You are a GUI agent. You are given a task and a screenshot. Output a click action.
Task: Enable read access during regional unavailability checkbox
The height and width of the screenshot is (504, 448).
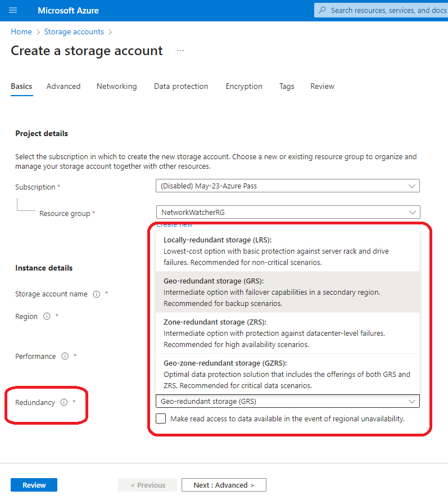click(161, 418)
